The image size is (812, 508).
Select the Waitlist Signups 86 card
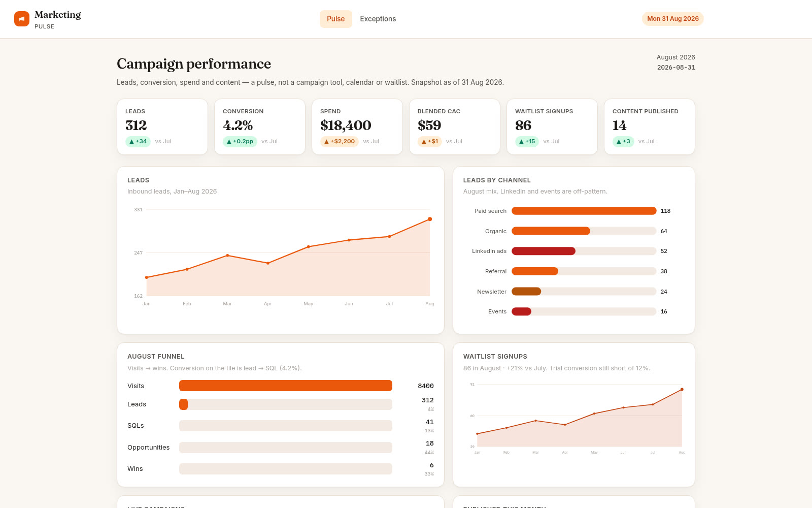click(552, 126)
